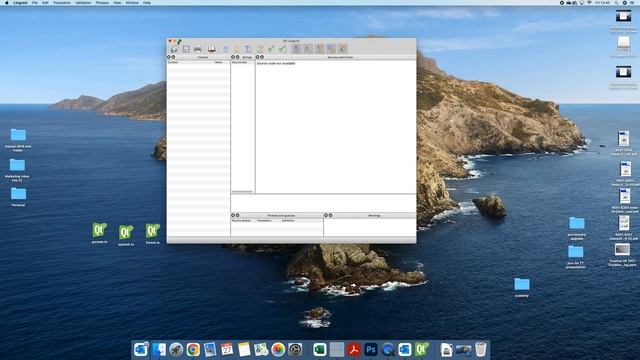Toggle accelerator validation check

[x=296, y=49]
